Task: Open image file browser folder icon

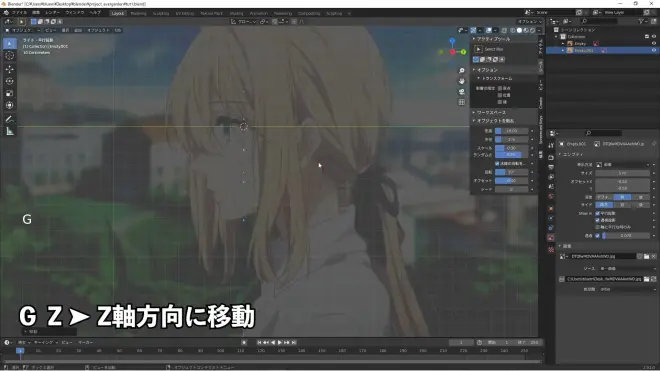Action: pos(647,256)
